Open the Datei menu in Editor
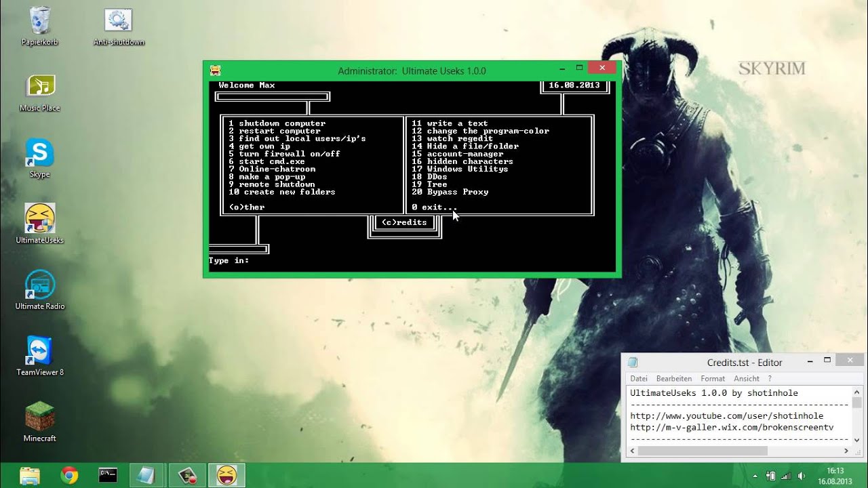This screenshot has height=488, width=868. [x=639, y=379]
